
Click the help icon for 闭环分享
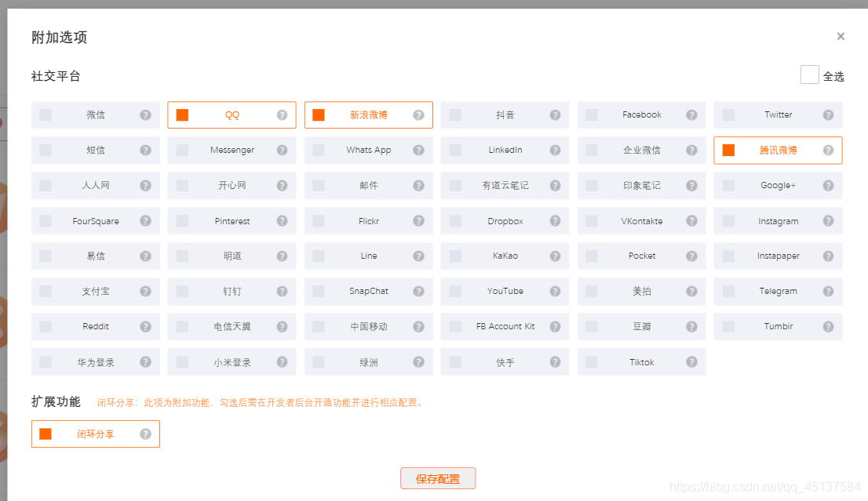click(146, 434)
